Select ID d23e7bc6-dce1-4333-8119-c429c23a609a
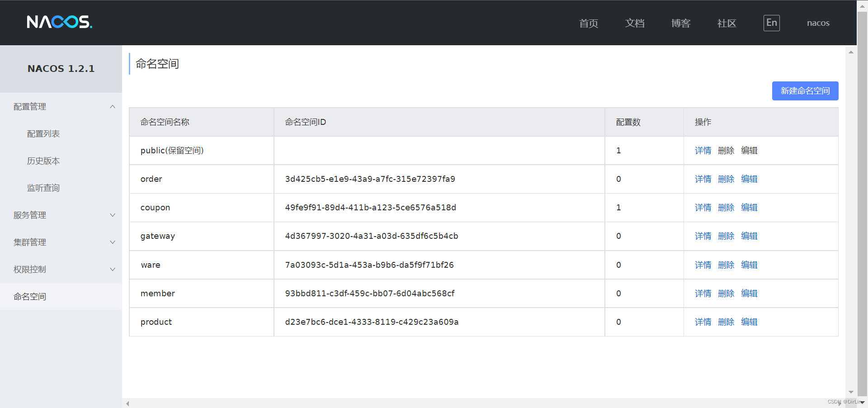Viewport: 868px width, 408px height. point(372,322)
